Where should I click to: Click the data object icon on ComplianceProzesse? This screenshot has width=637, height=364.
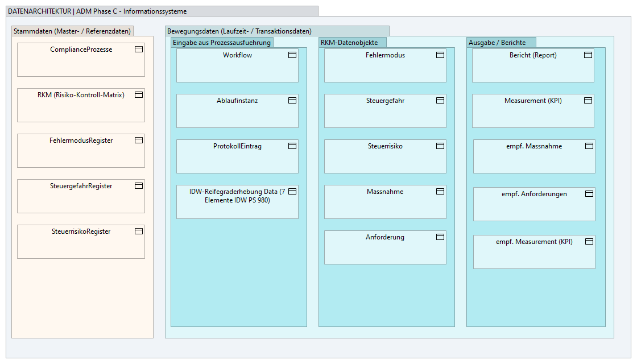click(138, 49)
